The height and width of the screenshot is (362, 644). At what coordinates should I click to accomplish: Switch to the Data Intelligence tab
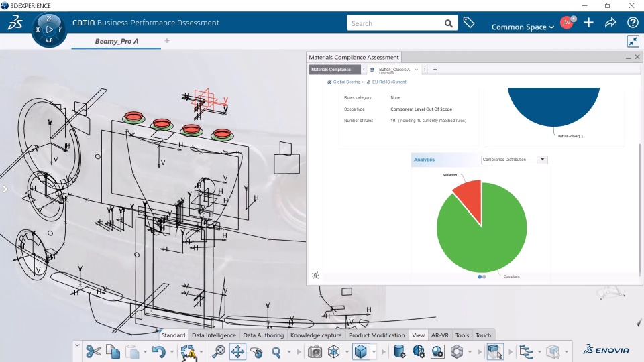click(x=214, y=335)
